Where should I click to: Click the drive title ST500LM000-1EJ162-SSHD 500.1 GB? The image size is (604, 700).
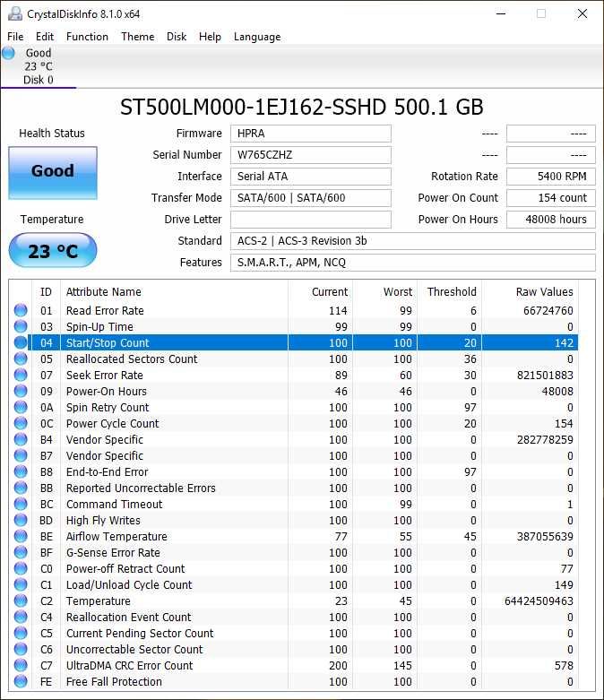point(302,108)
